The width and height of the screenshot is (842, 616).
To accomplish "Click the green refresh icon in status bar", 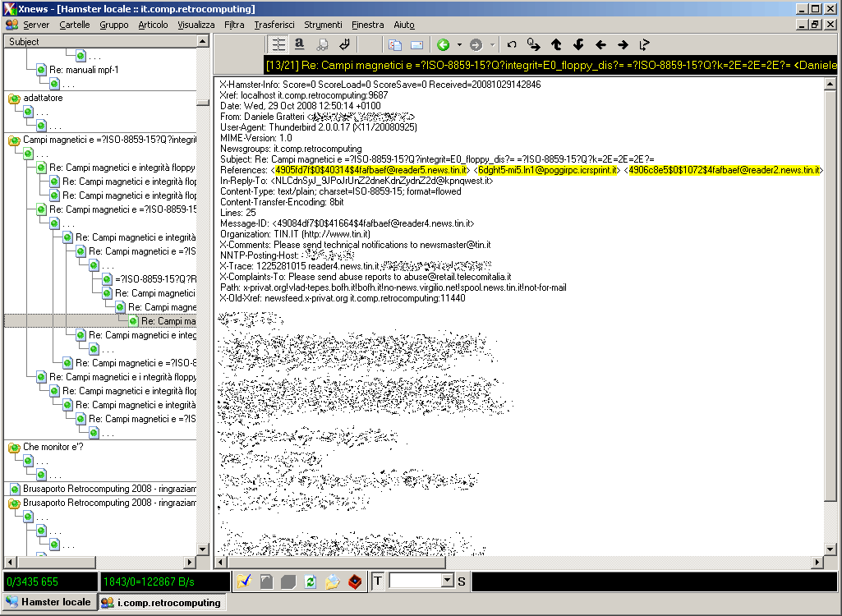I will 310,582.
